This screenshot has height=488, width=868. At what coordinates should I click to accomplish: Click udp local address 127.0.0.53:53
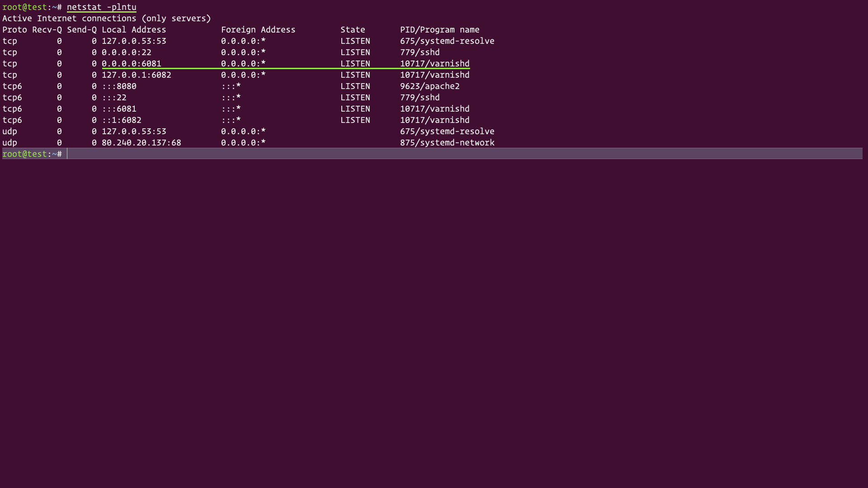tap(134, 131)
